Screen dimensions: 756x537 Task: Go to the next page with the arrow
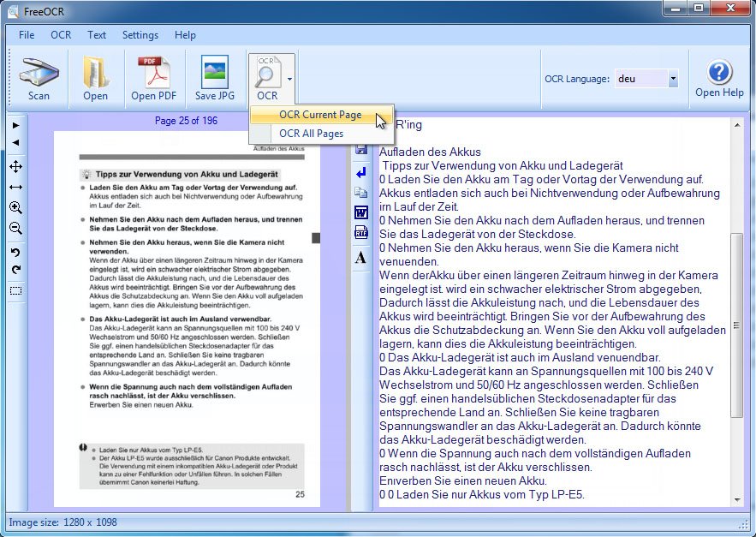pyautogui.click(x=15, y=127)
